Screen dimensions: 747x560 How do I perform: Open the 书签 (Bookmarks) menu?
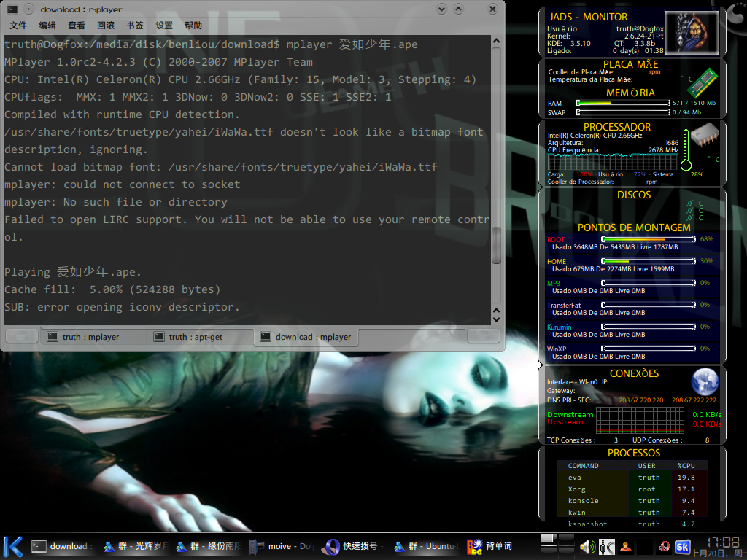click(x=135, y=26)
